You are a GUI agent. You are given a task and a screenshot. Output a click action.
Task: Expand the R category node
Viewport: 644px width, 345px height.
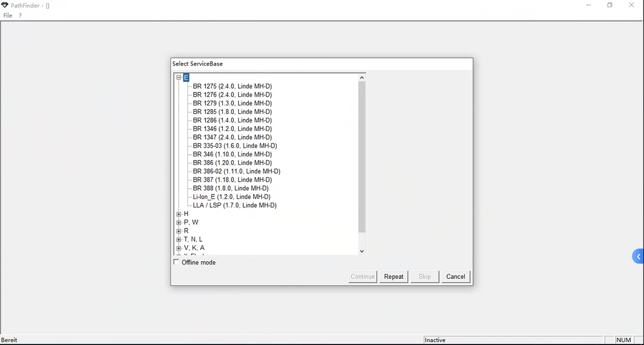pyautogui.click(x=179, y=231)
